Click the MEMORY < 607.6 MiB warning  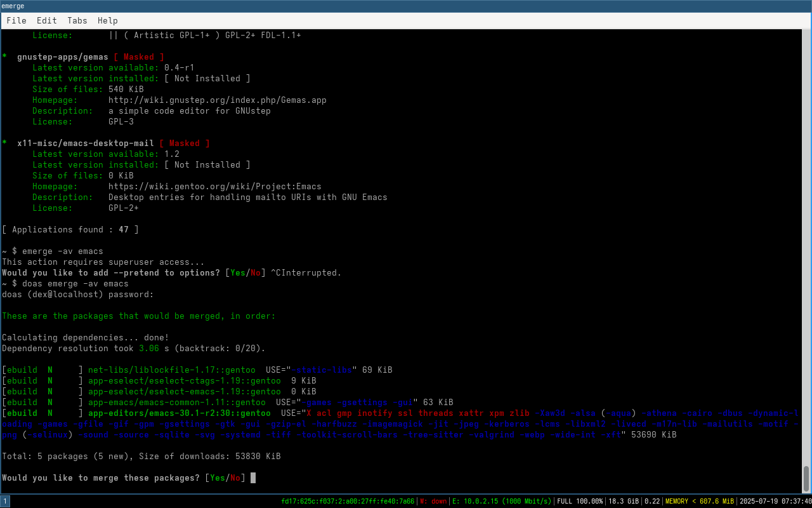700,501
